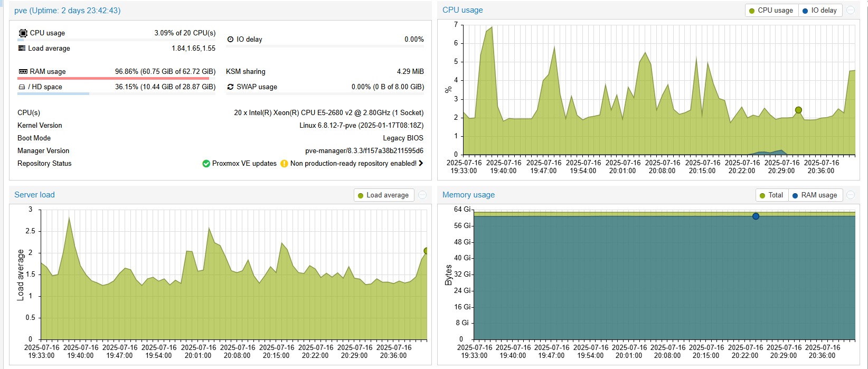
Task: Select the highlighted data point on CPU usage graph
Action: [798, 110]
